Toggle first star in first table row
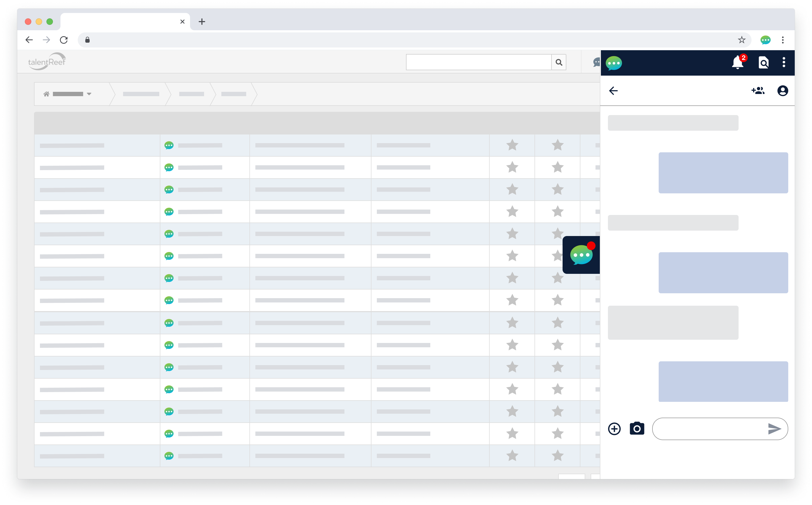 tap(512, 145)
